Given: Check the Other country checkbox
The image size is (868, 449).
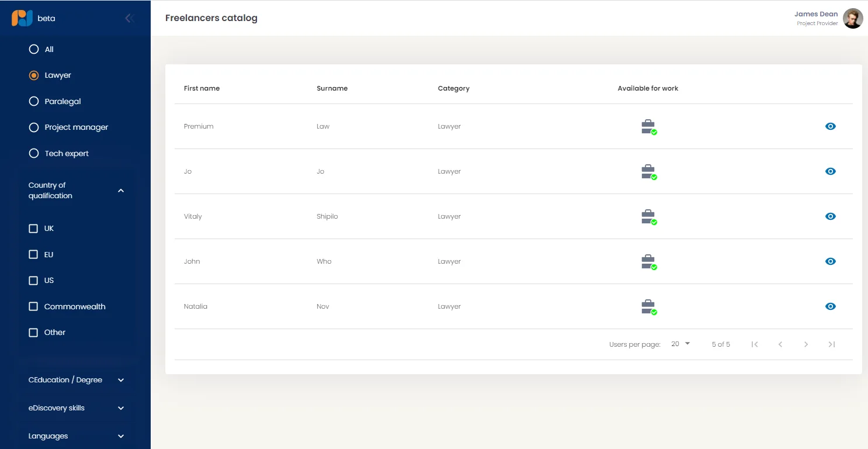Looking at the screenshot, I should coord(33,333).
